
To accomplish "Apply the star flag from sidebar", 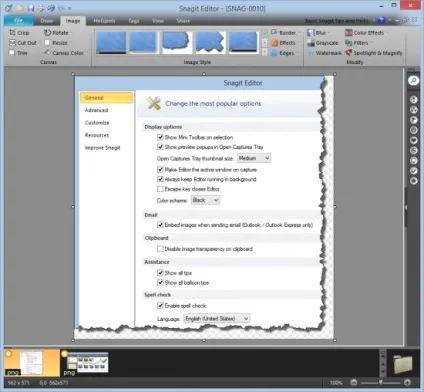I will [x=413, y=181].
